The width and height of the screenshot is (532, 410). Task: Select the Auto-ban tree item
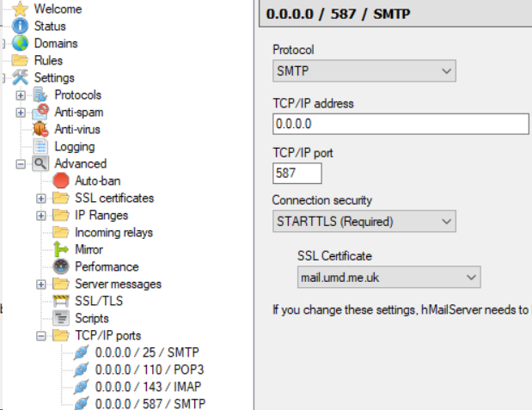point(98,181)
